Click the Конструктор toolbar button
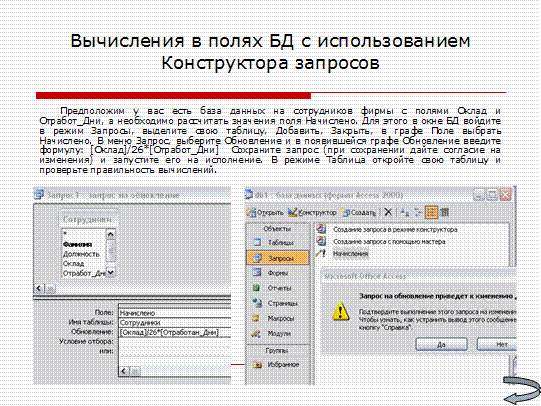Screen dimensions: 541x406 click(x=312, y=212)
